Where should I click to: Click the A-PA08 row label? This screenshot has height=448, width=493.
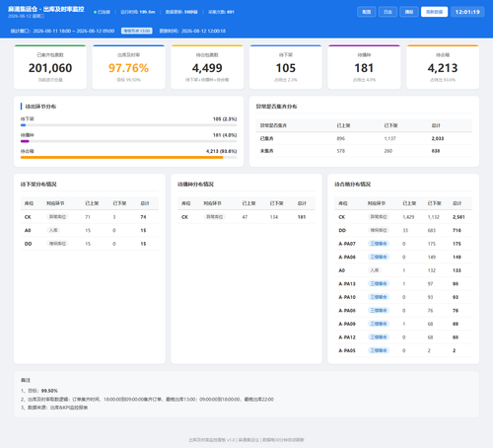pos(347,311)
